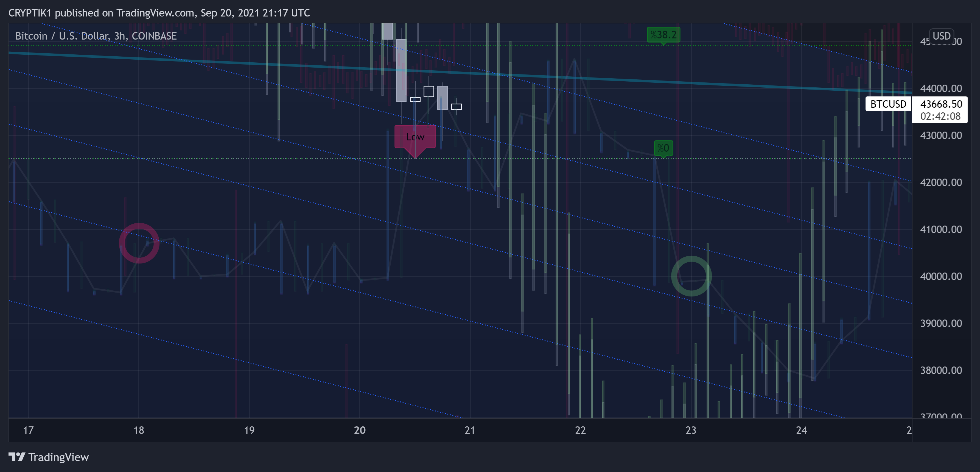Click the 44000.00 price axis label
This screenshot has width=980, height=472.
[941, 88]
